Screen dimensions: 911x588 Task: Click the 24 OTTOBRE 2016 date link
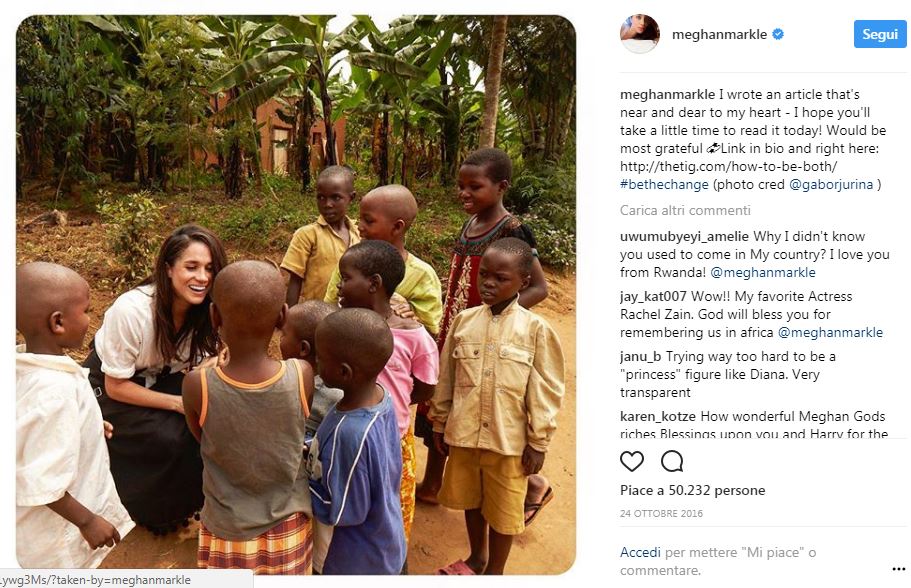[661, 514]
